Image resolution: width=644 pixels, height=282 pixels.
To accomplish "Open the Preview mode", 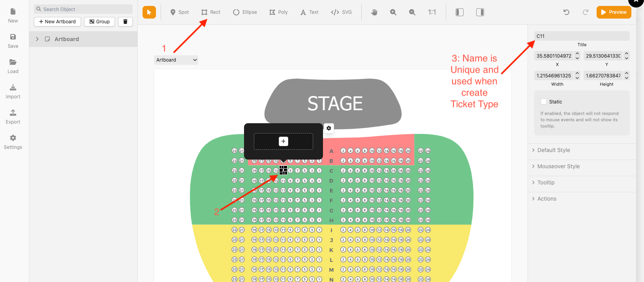I will (614, 12).
